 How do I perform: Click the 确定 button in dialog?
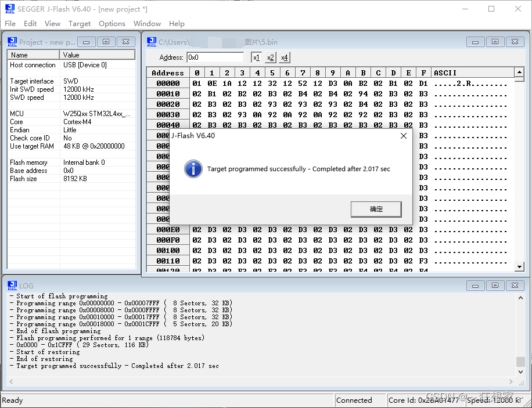pos(376,210)
